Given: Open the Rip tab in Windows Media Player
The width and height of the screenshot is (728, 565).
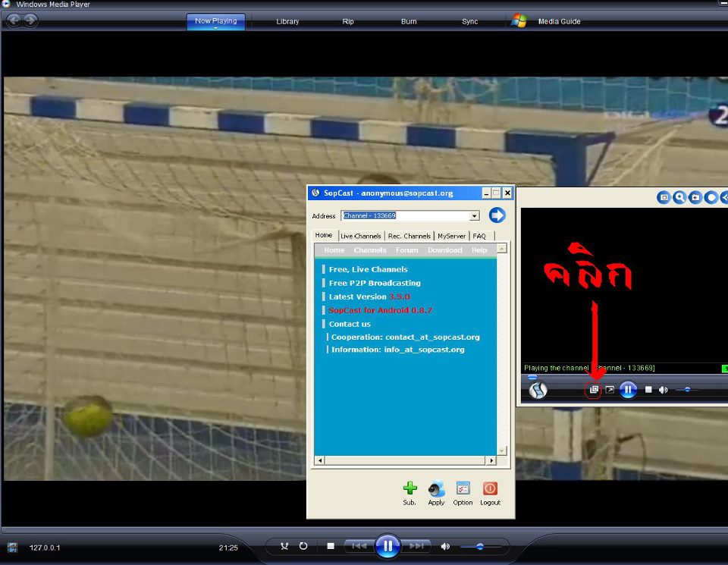Looking at the screenshot, I should point(348,21).
